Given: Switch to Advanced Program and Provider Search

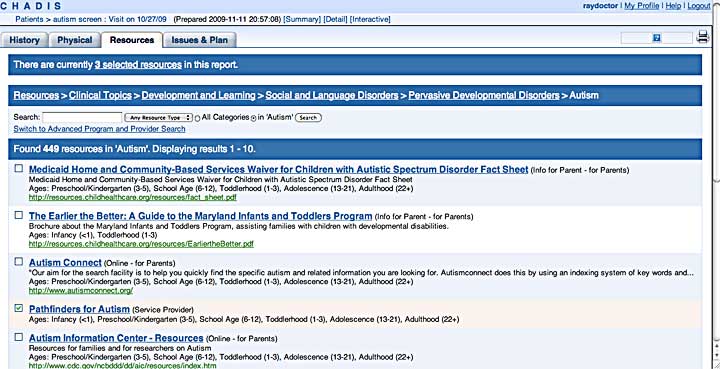Looking at the screenshot, I should (99, 129).
